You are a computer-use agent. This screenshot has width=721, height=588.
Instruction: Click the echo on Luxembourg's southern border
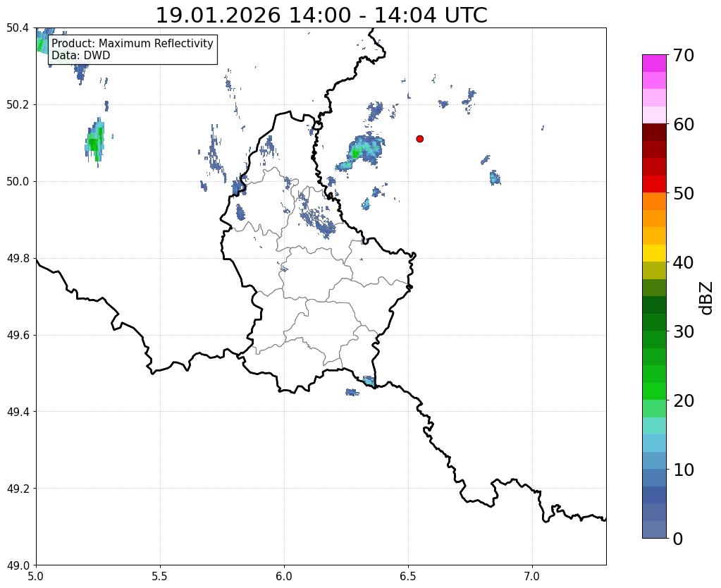click(x=369, y=381)
